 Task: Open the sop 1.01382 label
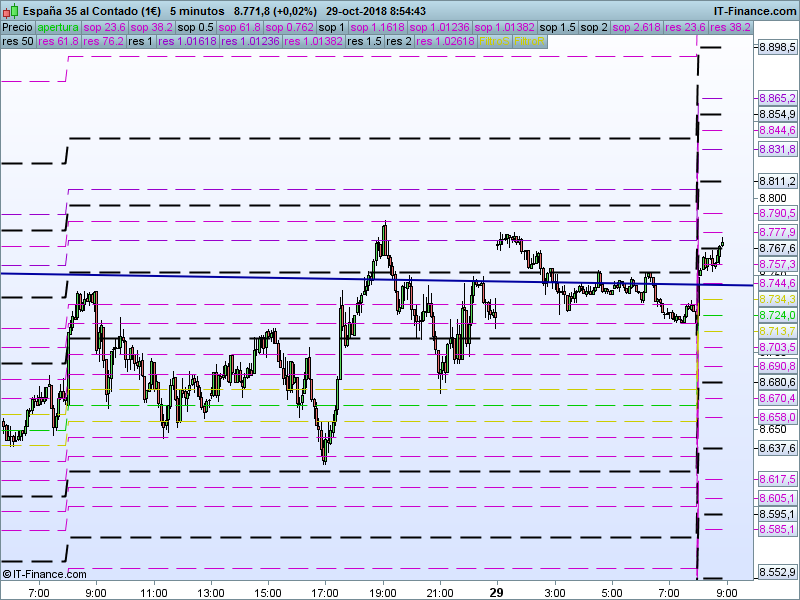click(x=505, y=28)
